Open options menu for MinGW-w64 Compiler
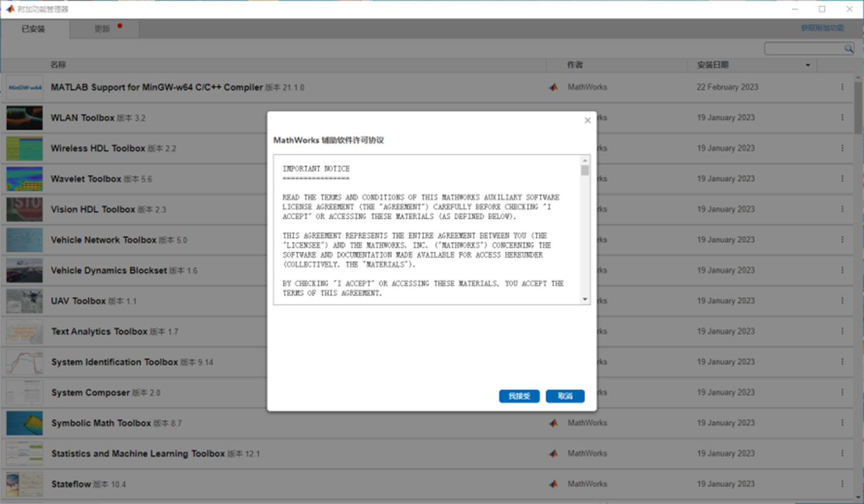Image resolution: width=864 pixels, height=504 pixels. (x=843, y=87)
